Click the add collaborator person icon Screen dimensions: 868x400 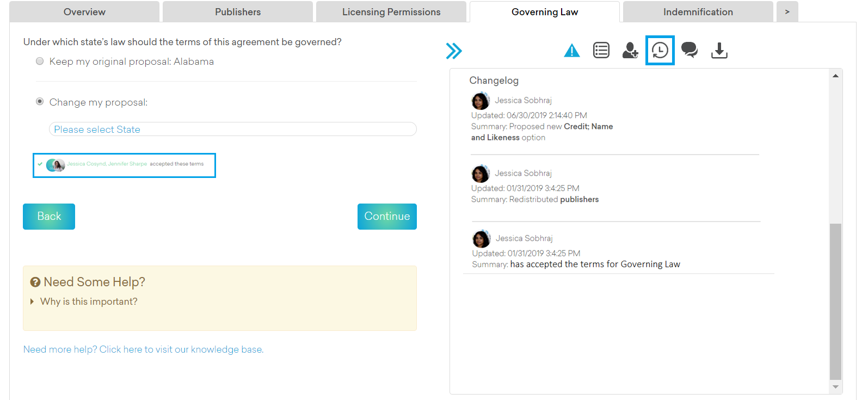[630, 51]
